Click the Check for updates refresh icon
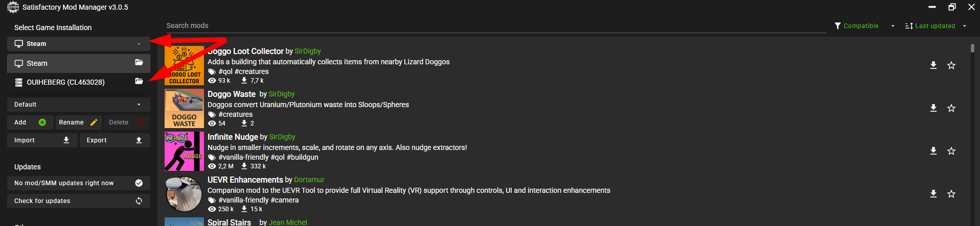This screenshot has height=226, width=980. point(139,201)
